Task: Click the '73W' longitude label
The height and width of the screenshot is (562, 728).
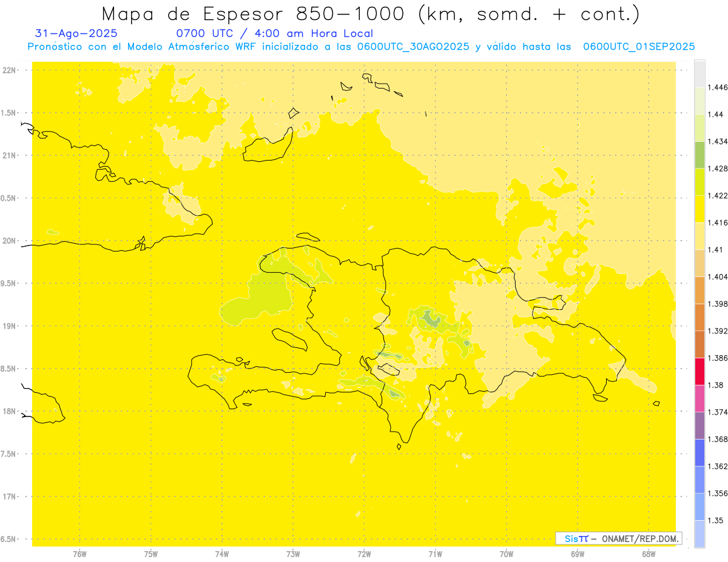Action: pos(293,554)
